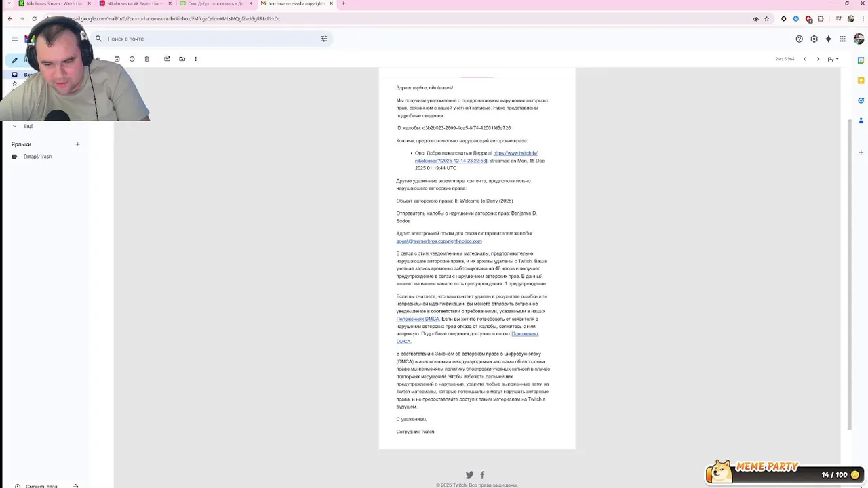Screen dimensions: 868x488
Task: Go to older email arrow
Action: (x=818, y=59)
